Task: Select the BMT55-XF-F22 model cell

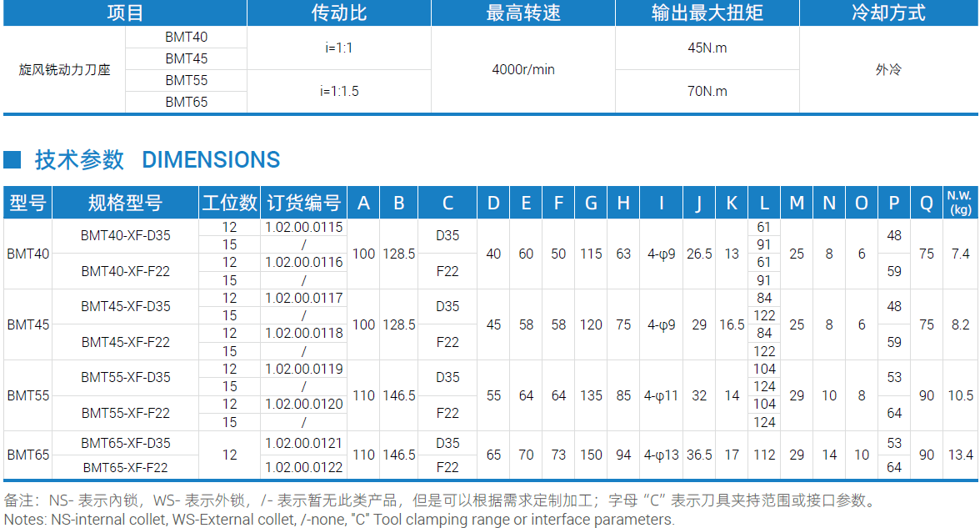Action: tap(126, 413)
